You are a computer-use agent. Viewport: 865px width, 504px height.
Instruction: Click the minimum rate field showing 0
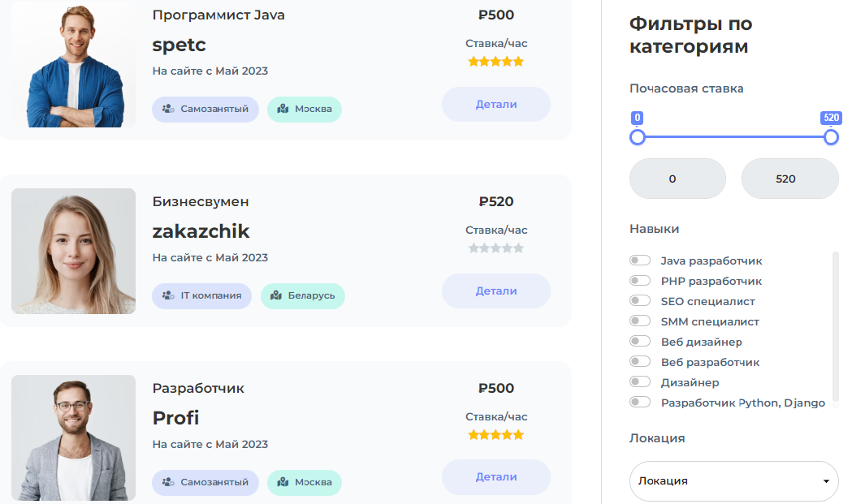677,179
